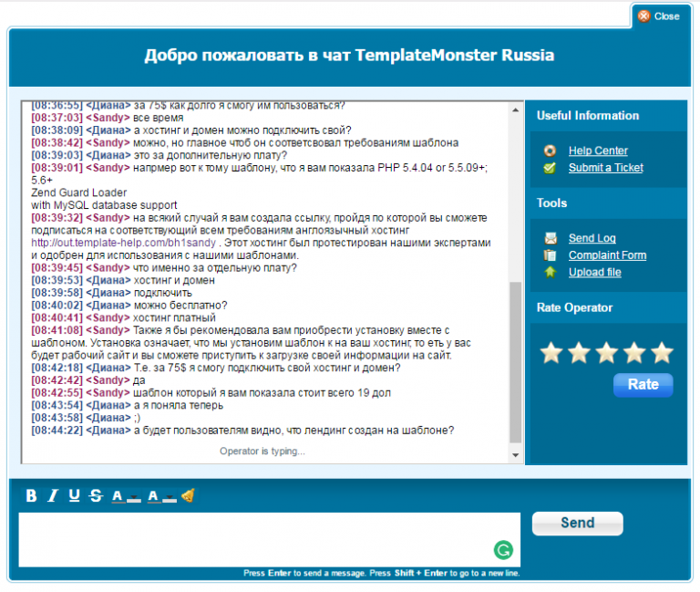This screenshot has width=700, height=592.
Task: Click the 'Добро пожаловать в чат' title
Action: click(349, 56)
